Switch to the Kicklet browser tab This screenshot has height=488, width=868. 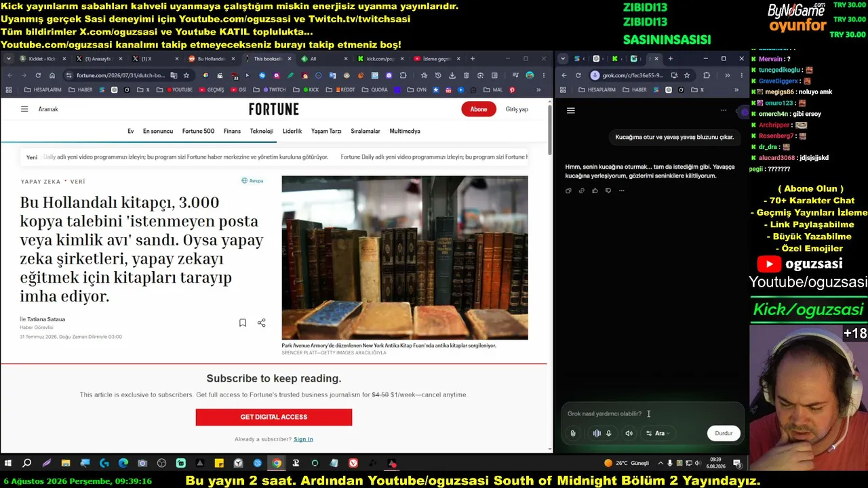(42, 59)
